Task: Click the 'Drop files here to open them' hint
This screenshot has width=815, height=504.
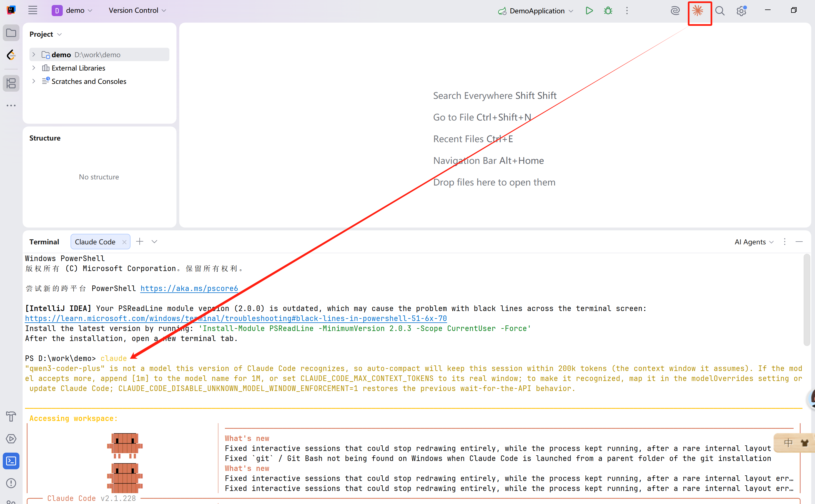Action: (494, 182)
